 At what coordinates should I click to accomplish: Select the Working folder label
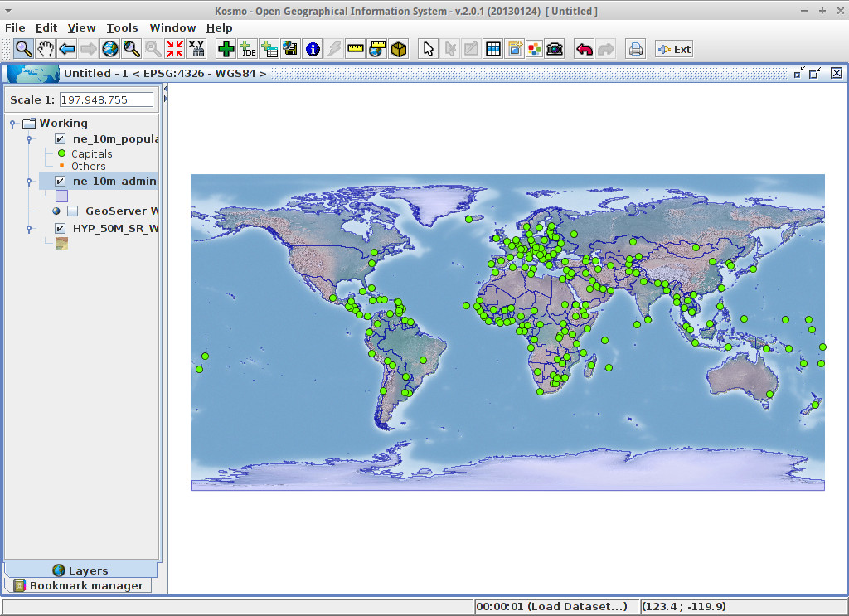pos(63,124)
